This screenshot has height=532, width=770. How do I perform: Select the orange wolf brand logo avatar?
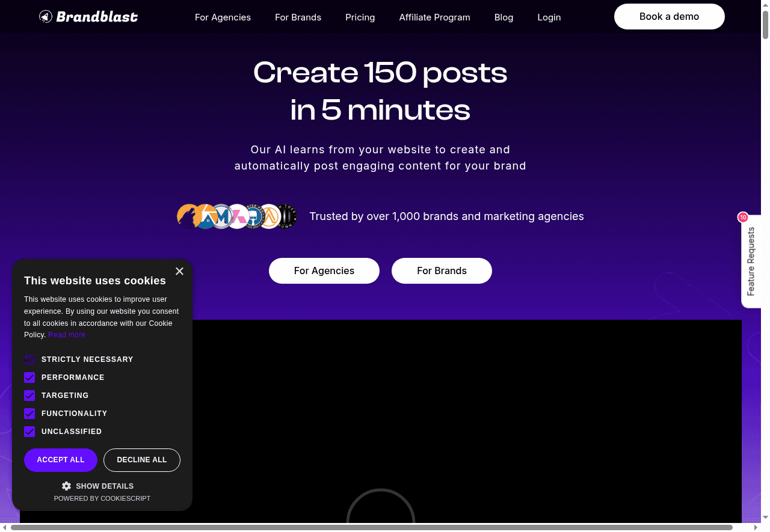click(x=188, y=216)
